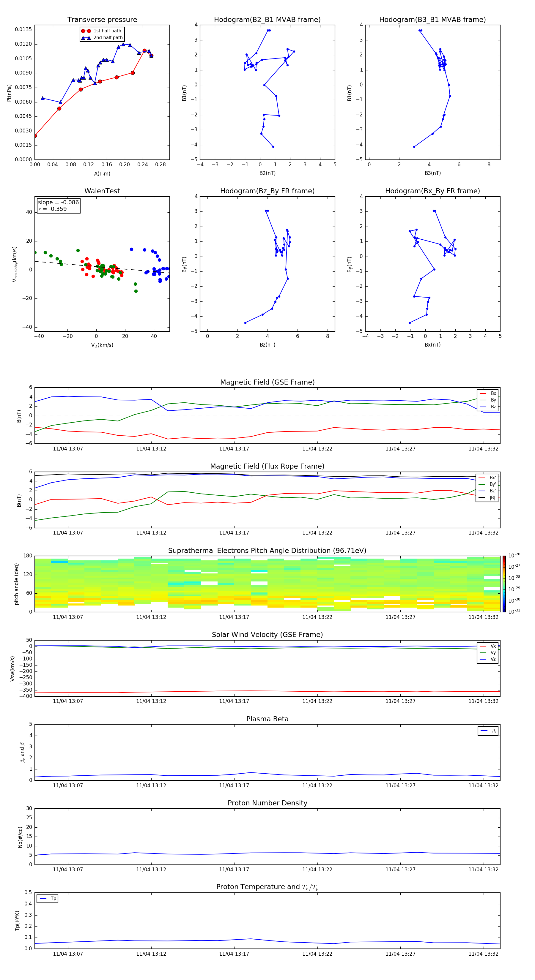This screenshot has height=980, width=535.
Task: Click the "β_p and β" y-axis label
Action: [x=22, y=752]
